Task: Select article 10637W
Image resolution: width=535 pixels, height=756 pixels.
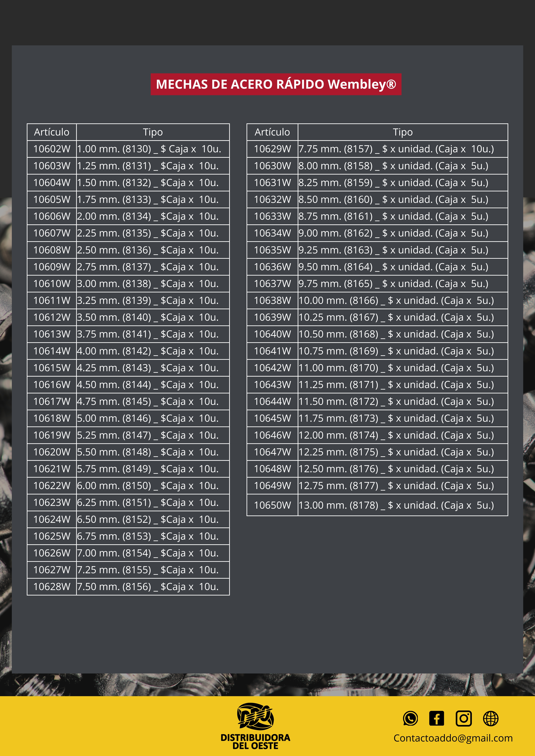Action: click(272, 284)
